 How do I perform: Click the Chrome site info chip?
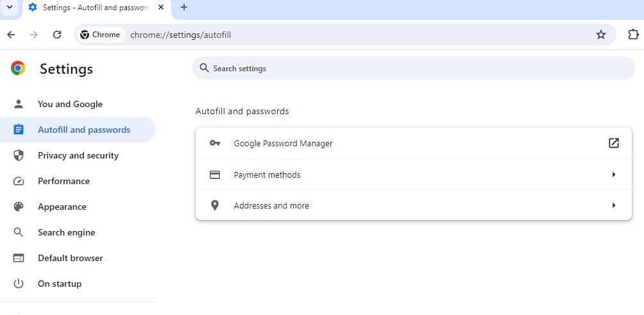coord(101,35)
